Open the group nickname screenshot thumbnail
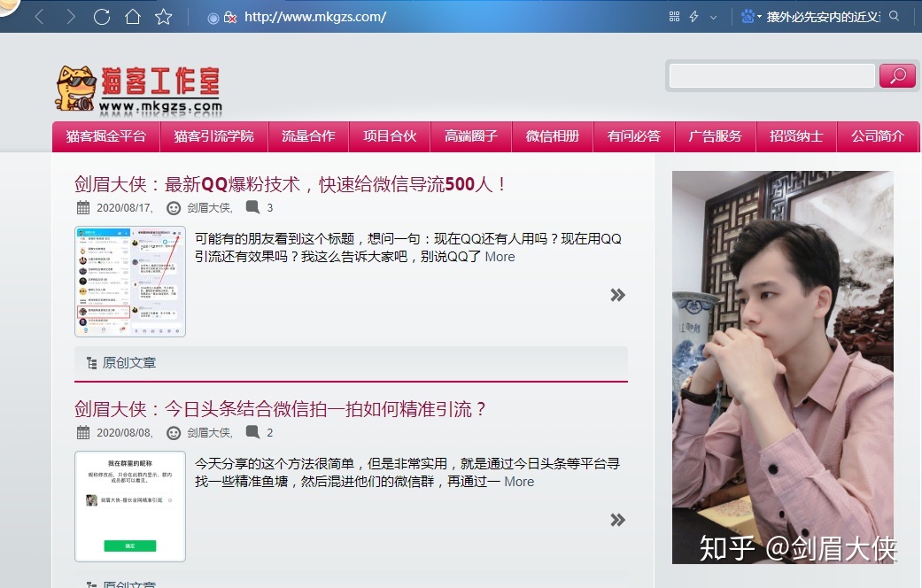 [130, 507]
